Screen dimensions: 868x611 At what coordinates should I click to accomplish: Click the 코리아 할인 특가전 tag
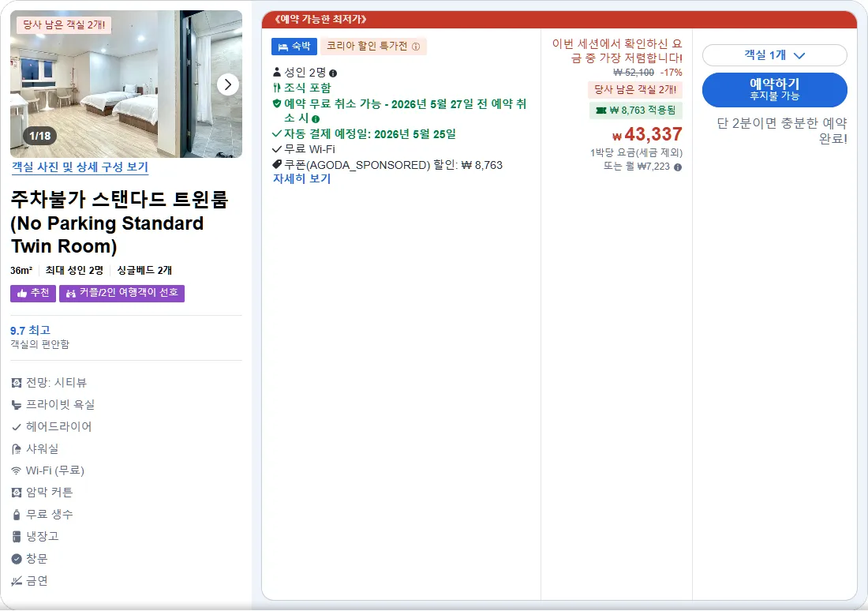[374, 47]
